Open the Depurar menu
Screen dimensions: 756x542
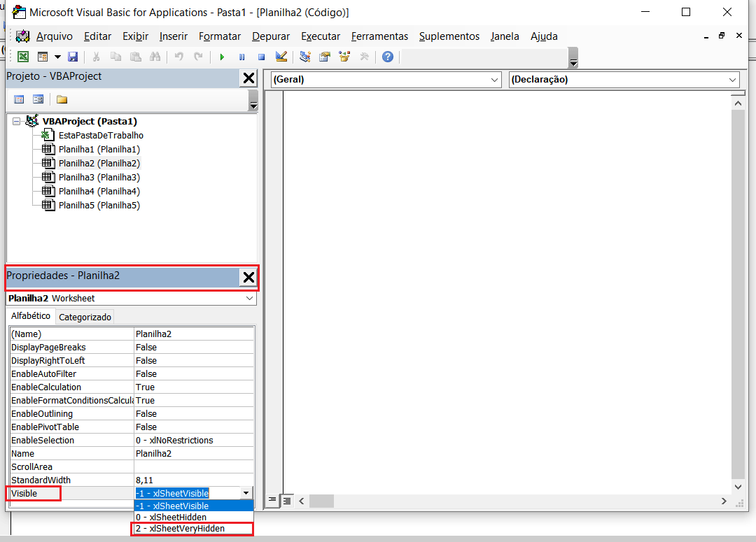point(271,36)
